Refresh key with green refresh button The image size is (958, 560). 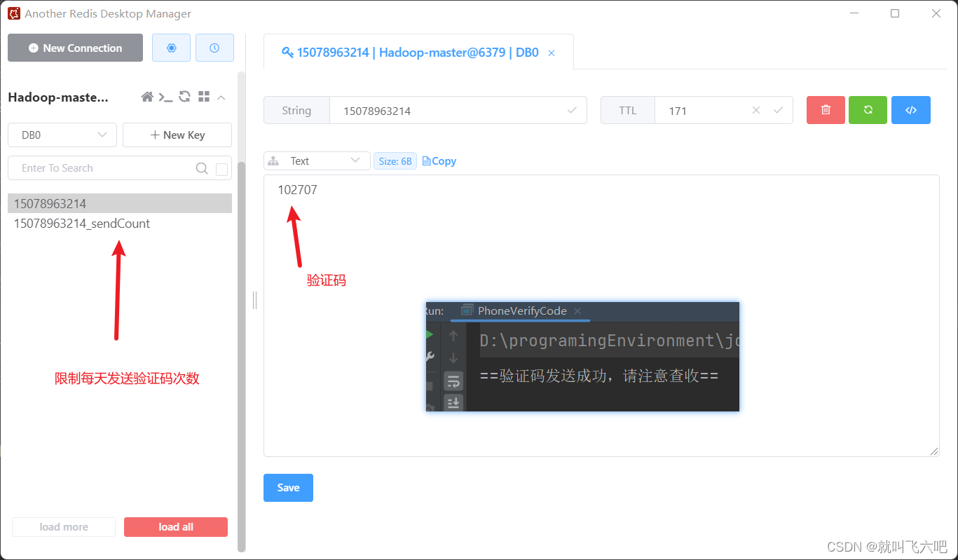868,110
